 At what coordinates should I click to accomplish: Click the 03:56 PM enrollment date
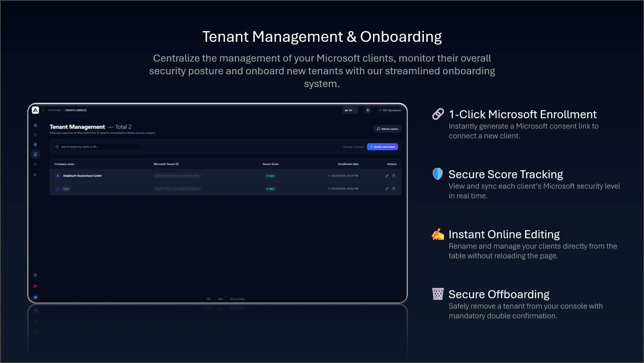tap(343, 189)
